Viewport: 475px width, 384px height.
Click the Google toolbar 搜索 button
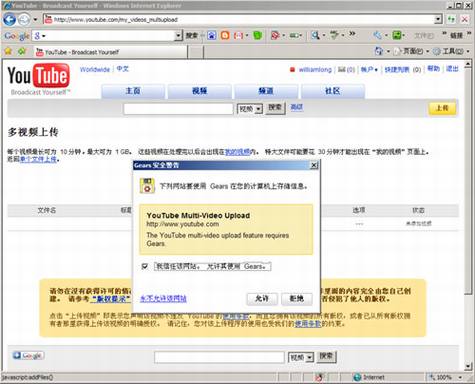(x=191, y=35)
